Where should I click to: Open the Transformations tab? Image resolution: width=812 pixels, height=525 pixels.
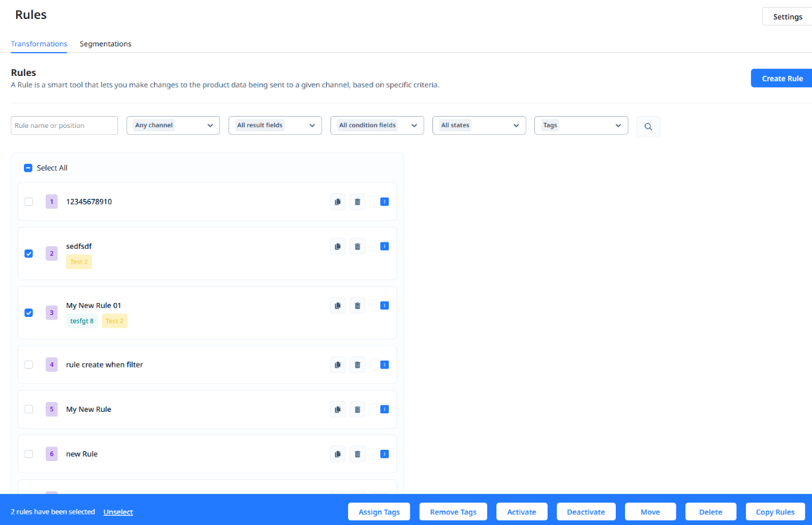pyautogui.click(x=39, y=44)
